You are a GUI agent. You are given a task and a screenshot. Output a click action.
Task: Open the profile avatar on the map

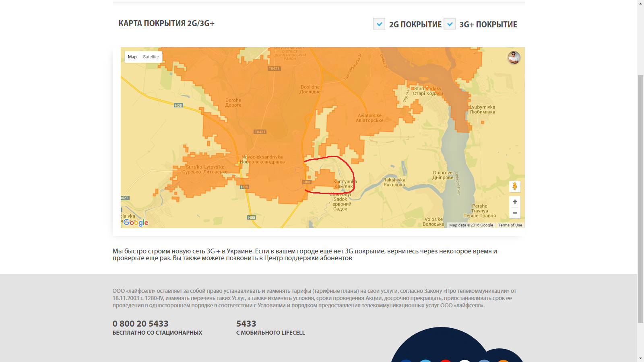tap(514, 58)
